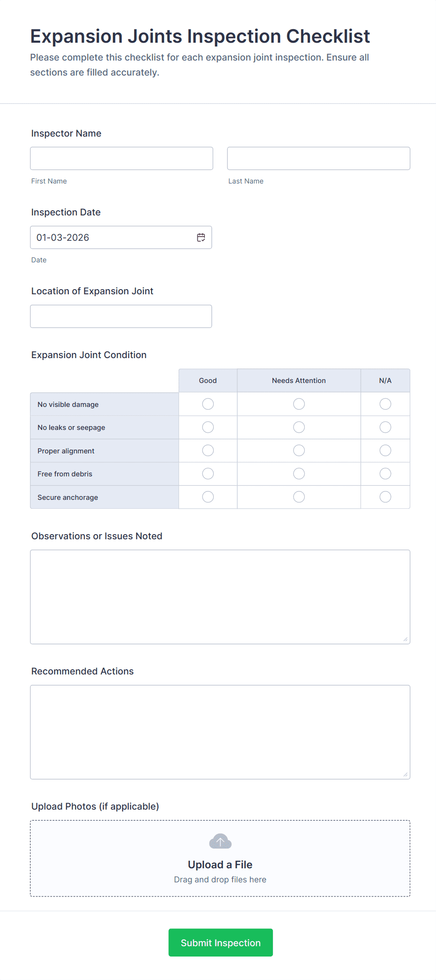The image size is (436, 980).
Task: Click the Last Name input field
Action: pos(318,158)
